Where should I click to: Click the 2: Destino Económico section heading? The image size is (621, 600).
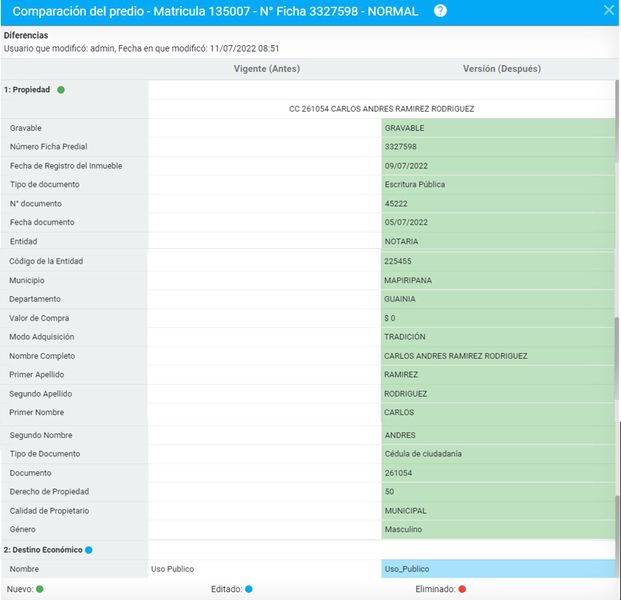pyautogui.click(x=43, y=550)
